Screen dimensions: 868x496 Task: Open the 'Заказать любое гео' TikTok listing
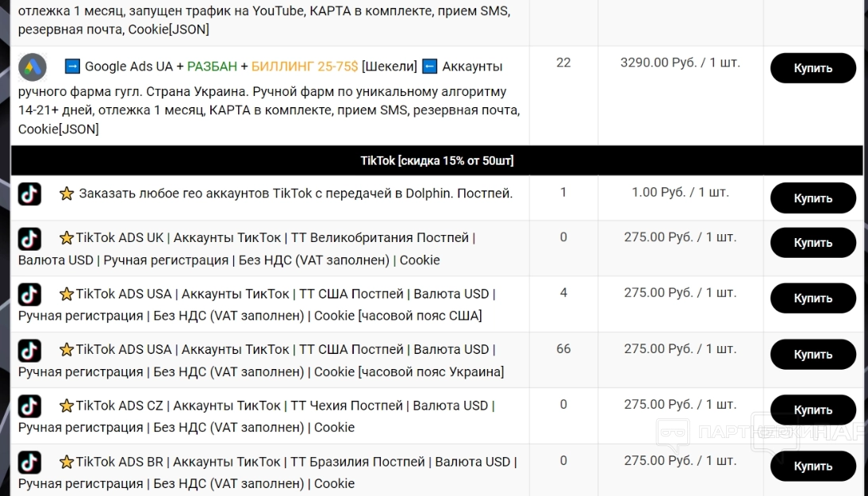pyautogui.click(x=295, y=193)
